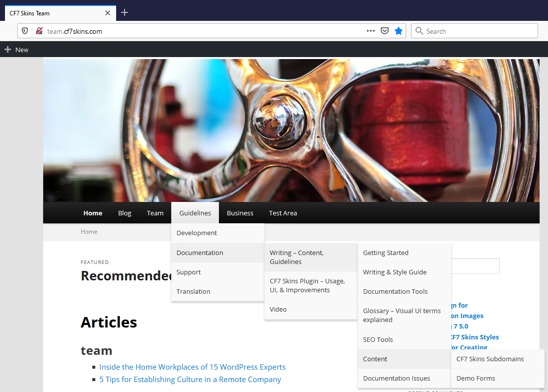548x392 pixels.
Task: Click the insecure connection padlock icon
Action: click(x=39, y=31)
